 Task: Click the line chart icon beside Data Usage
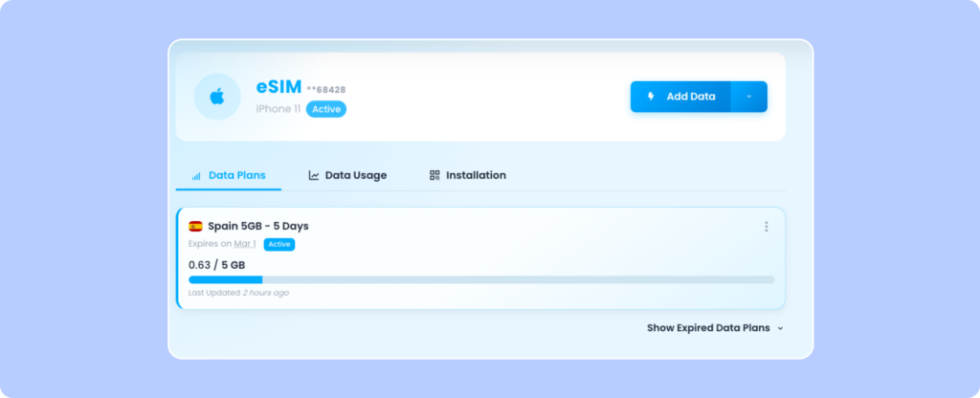314,175
